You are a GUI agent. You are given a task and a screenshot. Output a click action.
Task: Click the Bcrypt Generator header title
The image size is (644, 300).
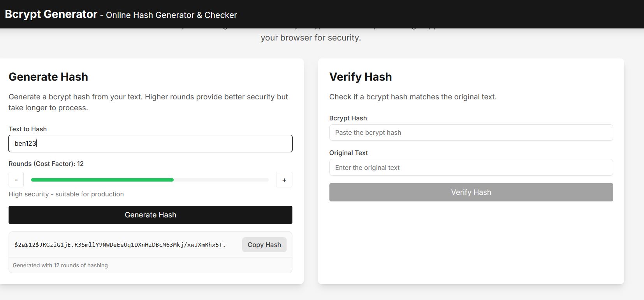tap(51, 14)
